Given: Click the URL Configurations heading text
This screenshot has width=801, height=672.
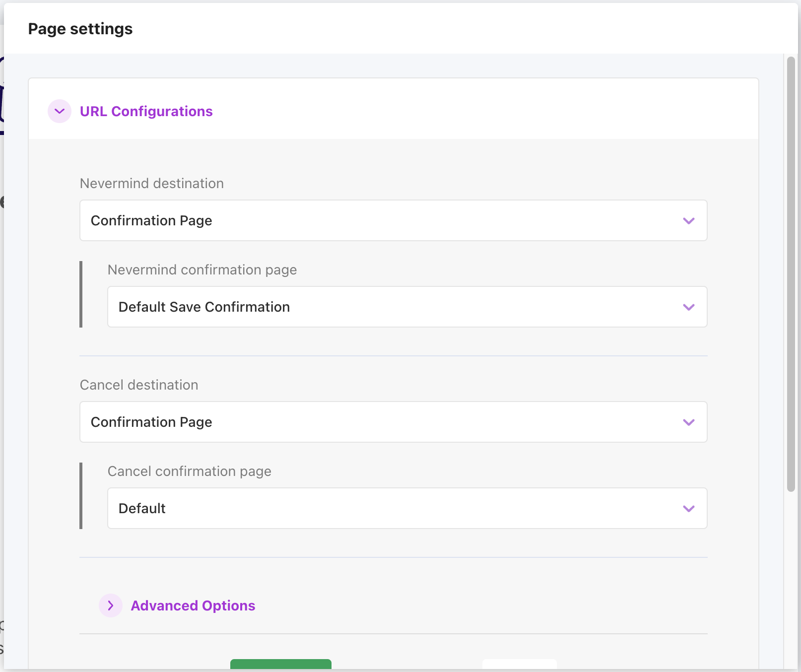Looking at the screenshot, I should pos(146,111).
